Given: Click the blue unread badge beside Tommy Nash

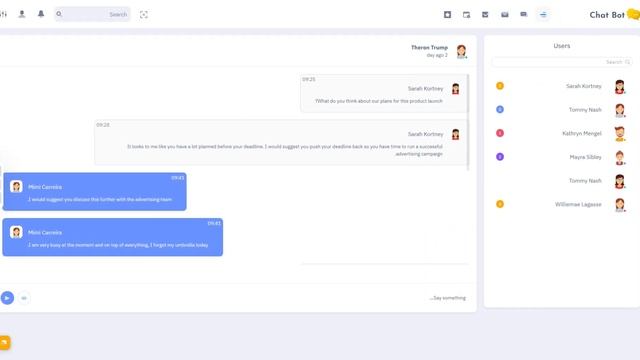Looking at the screenshot, I should pos(500,109).
